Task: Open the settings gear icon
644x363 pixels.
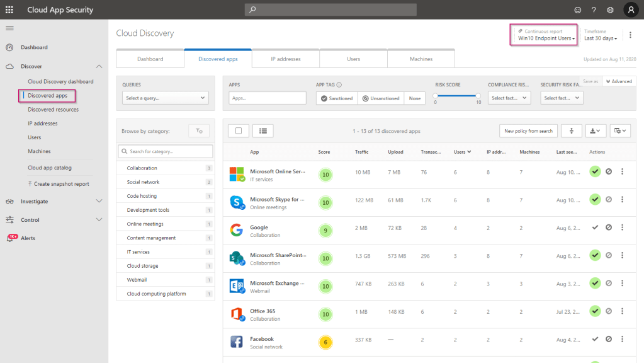Action: point(610,10)
